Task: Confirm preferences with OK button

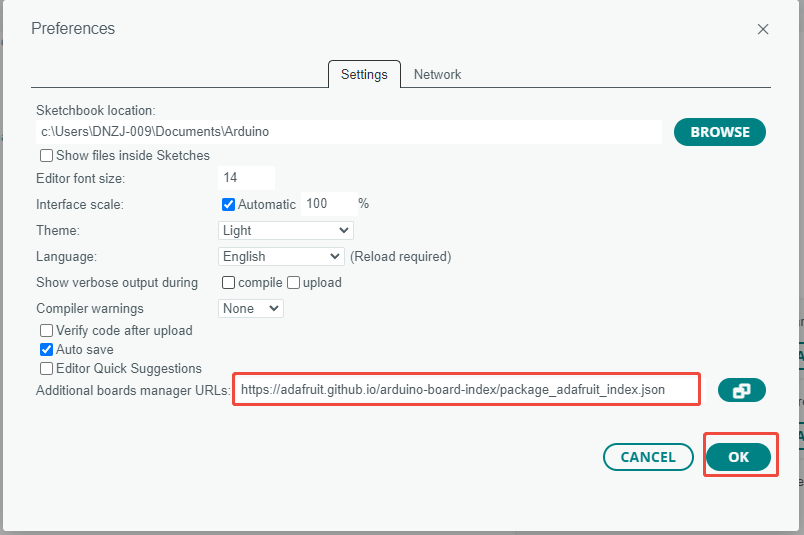Action: click(x=738, y=457)
